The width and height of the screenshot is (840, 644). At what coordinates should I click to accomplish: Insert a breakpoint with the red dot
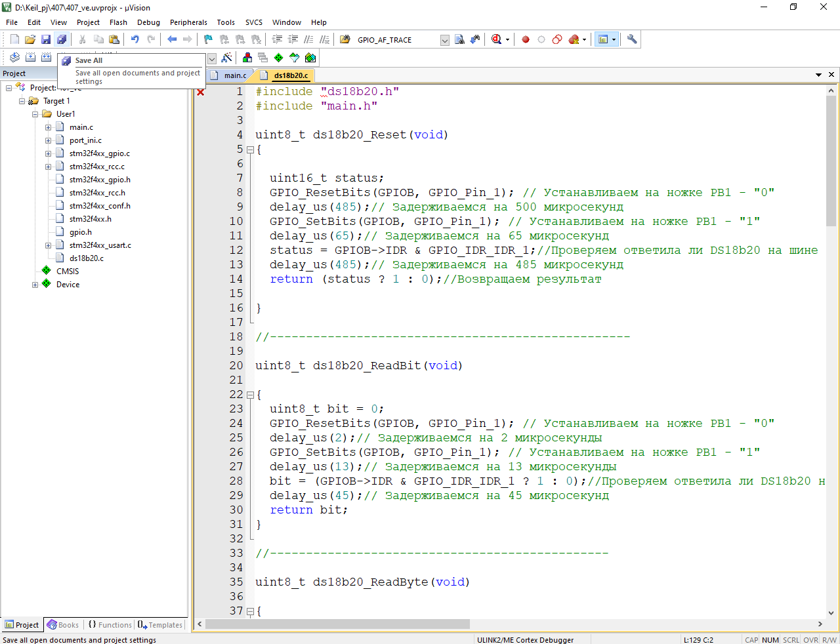[x=526, y=39]
